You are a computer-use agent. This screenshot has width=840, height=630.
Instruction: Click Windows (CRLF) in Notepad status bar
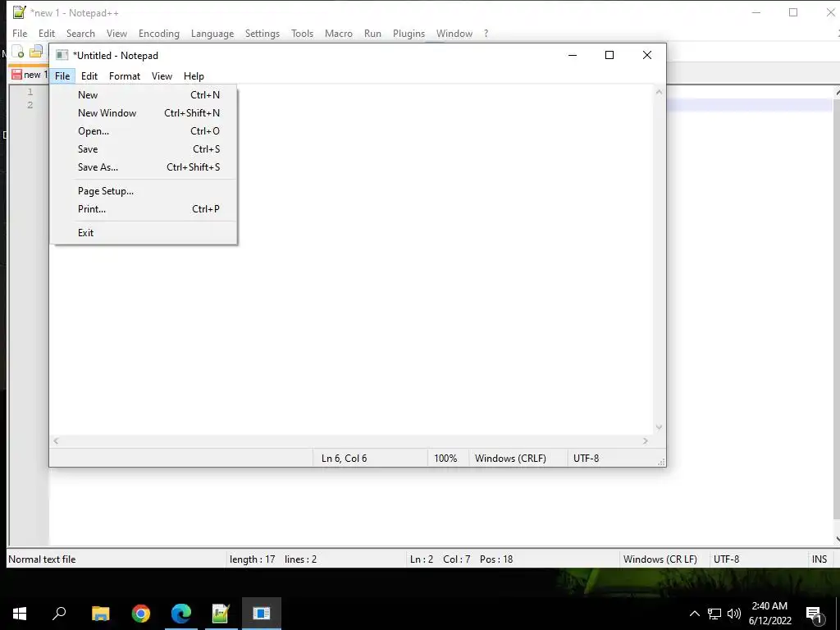click(510, 459)
